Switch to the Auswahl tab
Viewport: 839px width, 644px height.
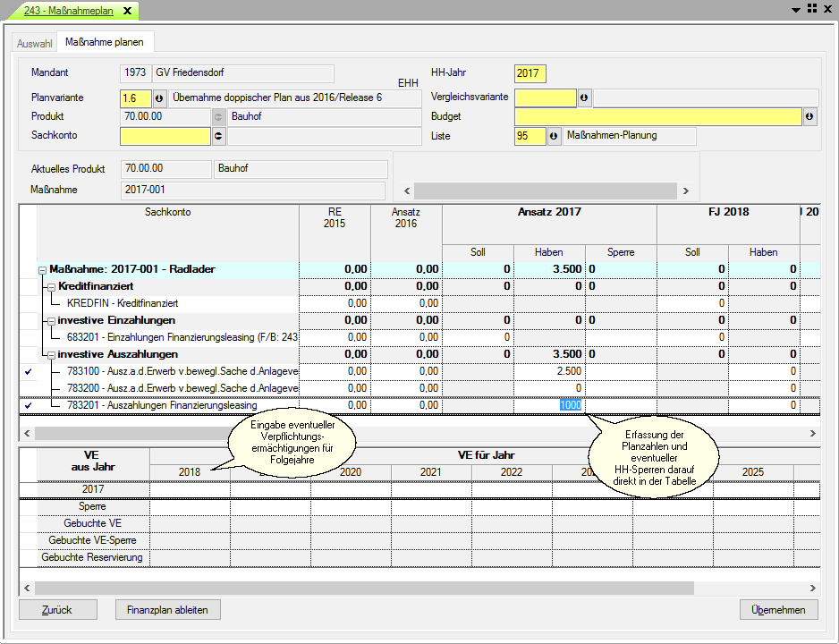click(x=34, y=43)
